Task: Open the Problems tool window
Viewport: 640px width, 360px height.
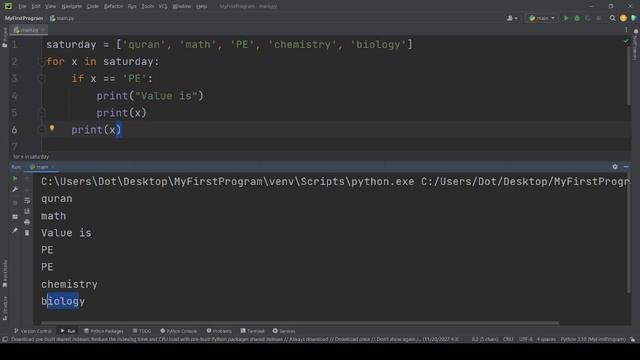Action: pyautogui.click(x=219, y=331)
